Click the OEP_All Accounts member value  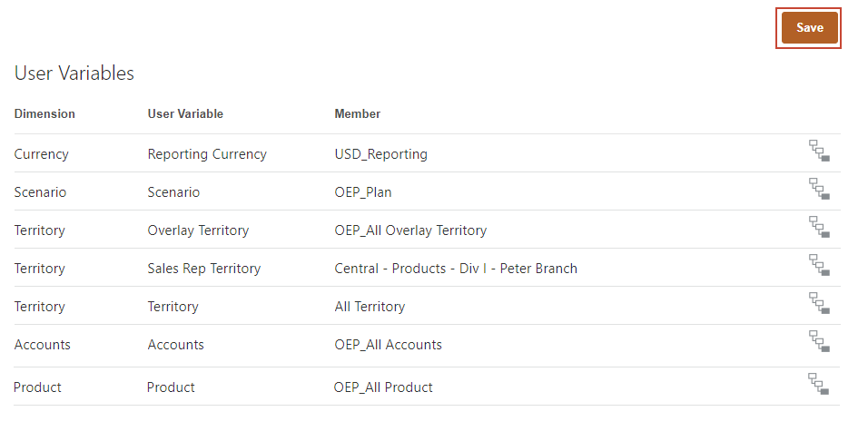click(388, 345)
